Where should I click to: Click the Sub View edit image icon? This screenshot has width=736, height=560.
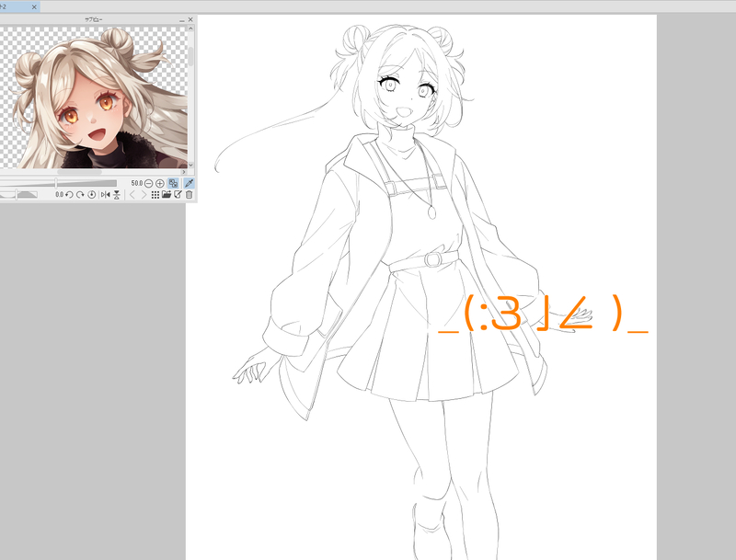(x=178, y=195)
